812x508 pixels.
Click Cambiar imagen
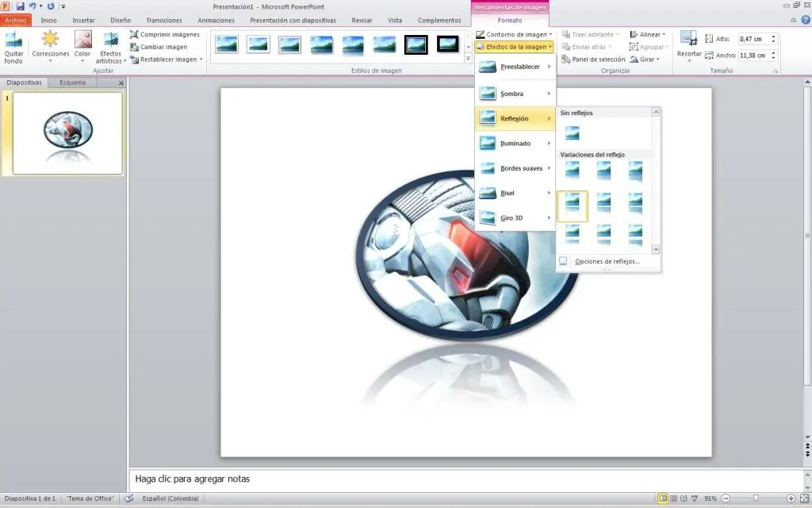point(159,47)
